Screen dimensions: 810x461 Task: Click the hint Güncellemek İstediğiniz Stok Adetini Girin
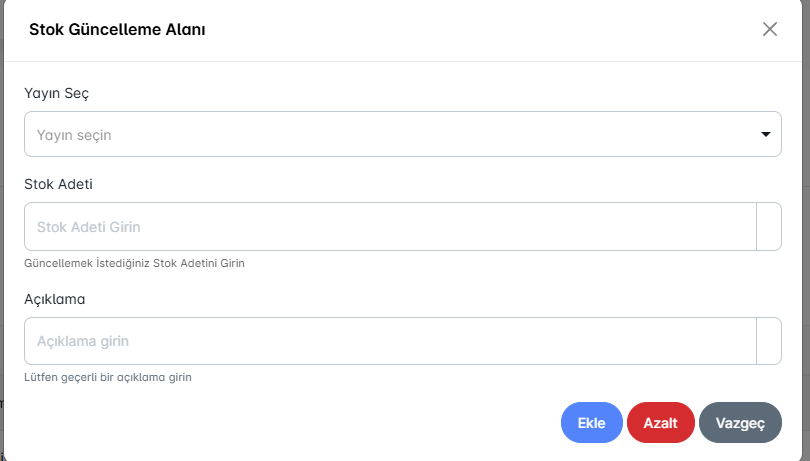[134, 263]
